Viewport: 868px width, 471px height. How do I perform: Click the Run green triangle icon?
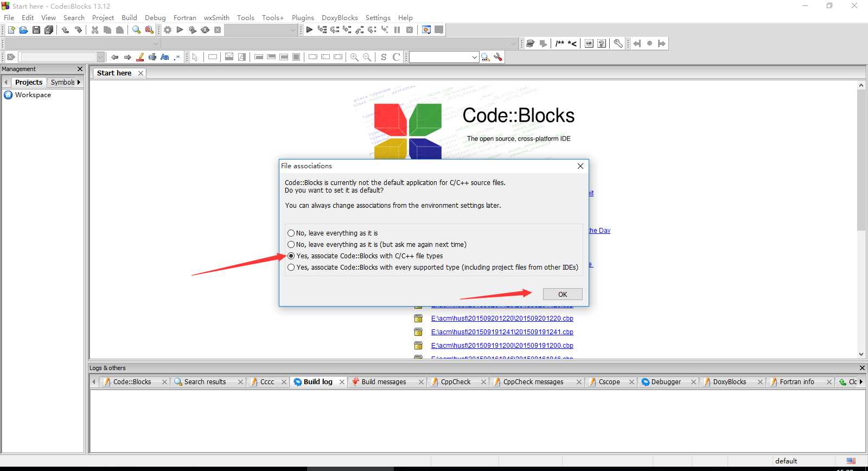[x=180, y=30]
